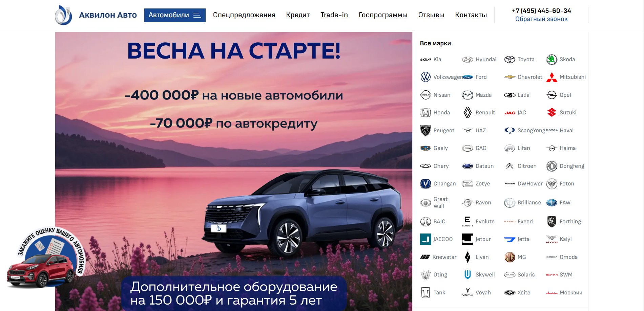Open the Mazda brand icon
Screen dimensions: 644x311
[x=468, y=95]
